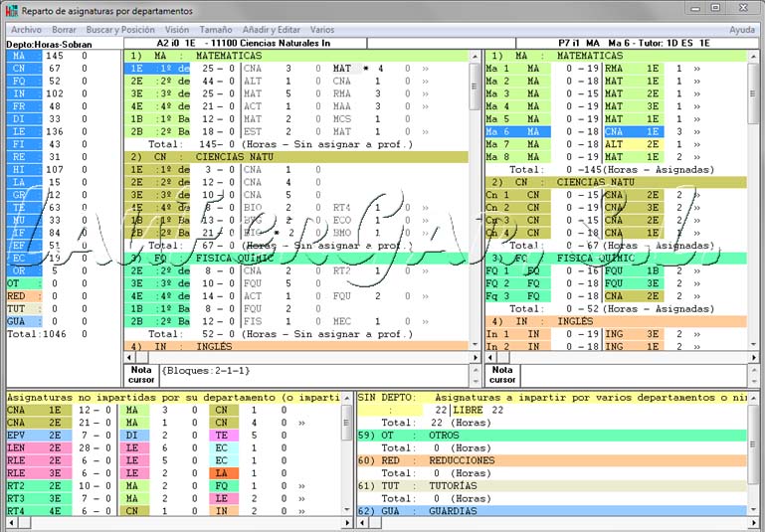
Task: Open the Tamaño menu
Action: point(216,30)
